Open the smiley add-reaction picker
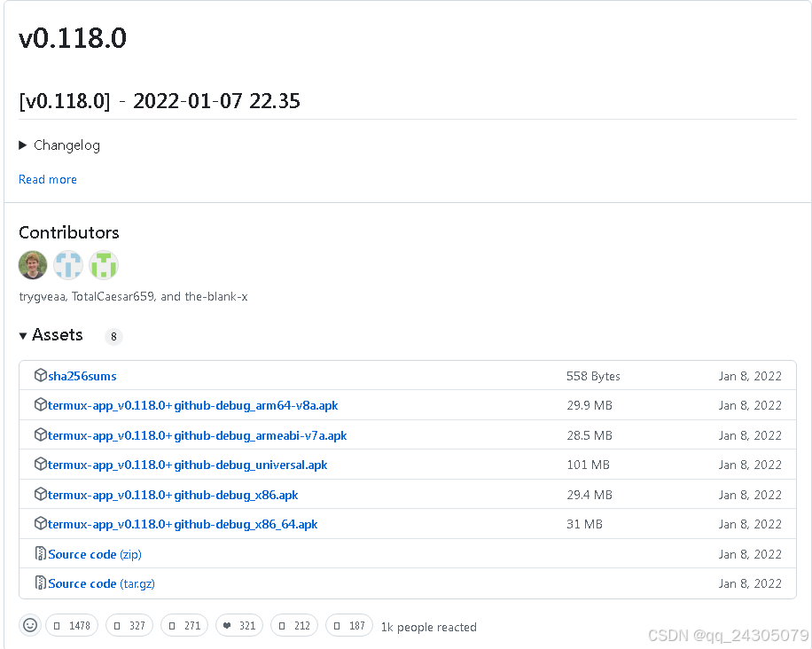Image resolution: width=812 pixels, height=649 pixels. pos(30,626)
